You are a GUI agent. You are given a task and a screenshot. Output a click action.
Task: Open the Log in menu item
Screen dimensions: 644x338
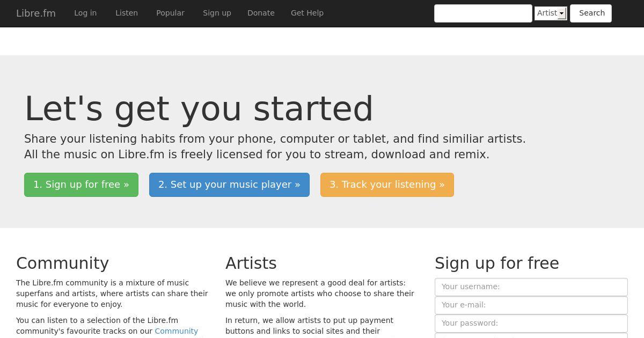pyautogui.click(x=85, y=13)
